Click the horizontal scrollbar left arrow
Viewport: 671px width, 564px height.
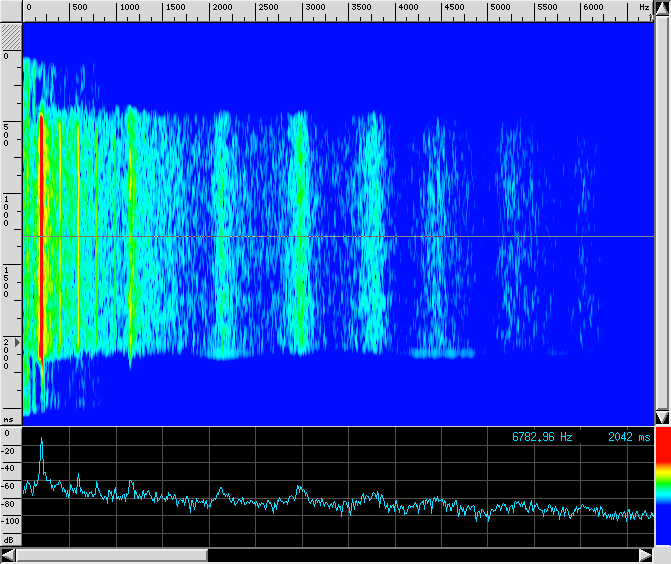(8, 554)
